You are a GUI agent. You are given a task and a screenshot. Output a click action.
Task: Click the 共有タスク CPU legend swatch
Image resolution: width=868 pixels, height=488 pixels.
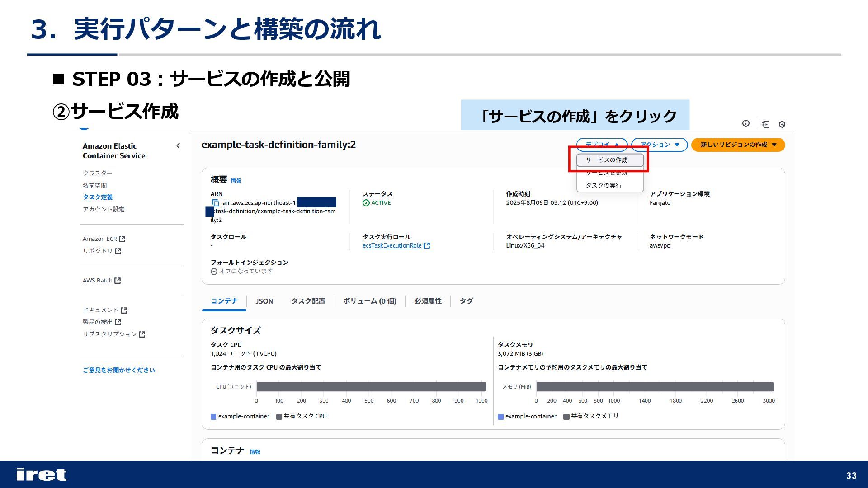pos(279,417)
